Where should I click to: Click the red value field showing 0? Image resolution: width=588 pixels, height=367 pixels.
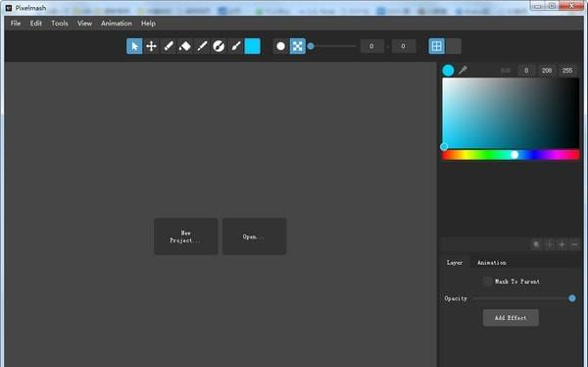(x=526, y=71)
